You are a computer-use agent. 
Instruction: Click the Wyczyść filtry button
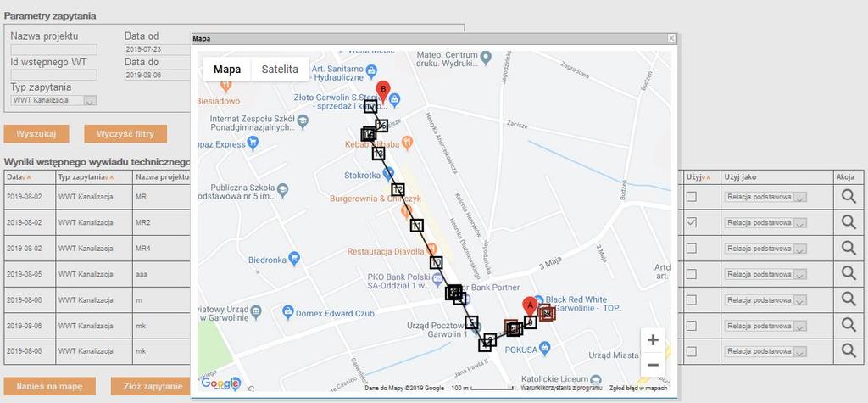(125, 134)
